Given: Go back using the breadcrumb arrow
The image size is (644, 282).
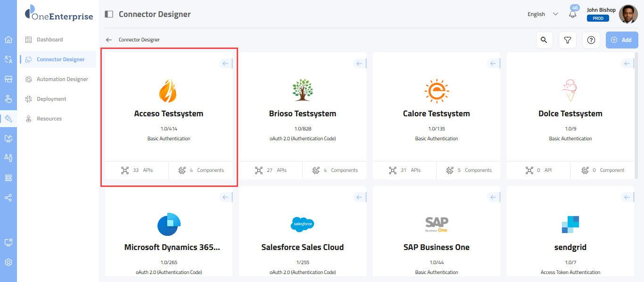Looking at the screenshot, I should (x=109, y=40).
